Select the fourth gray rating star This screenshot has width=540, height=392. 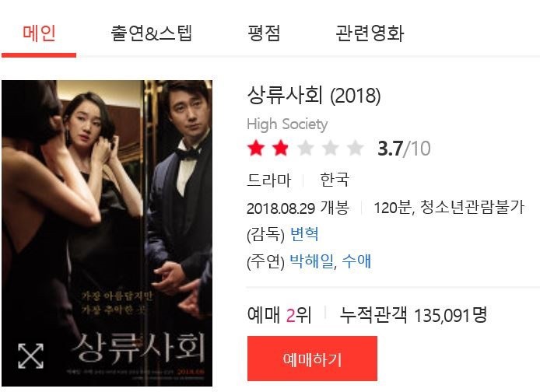click(x=330, y=148)
